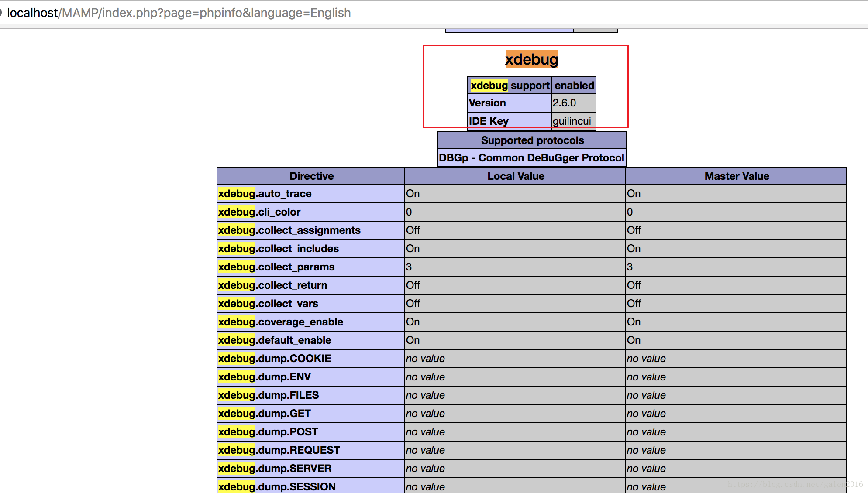The width and height of the screenshot is (868, 493).
Task: Click the Directive column header
Action: click(x=311, y=176)
